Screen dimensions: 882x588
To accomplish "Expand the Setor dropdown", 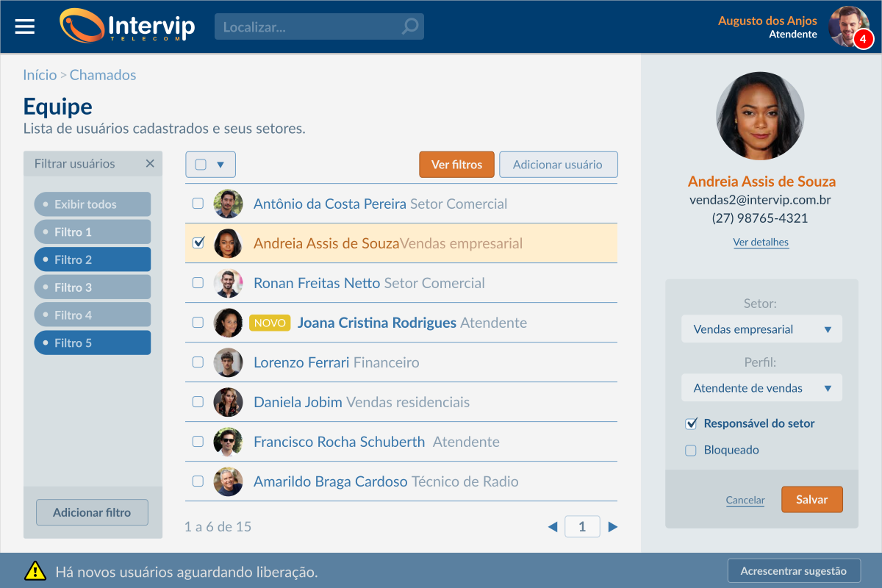I will [761, 329].
